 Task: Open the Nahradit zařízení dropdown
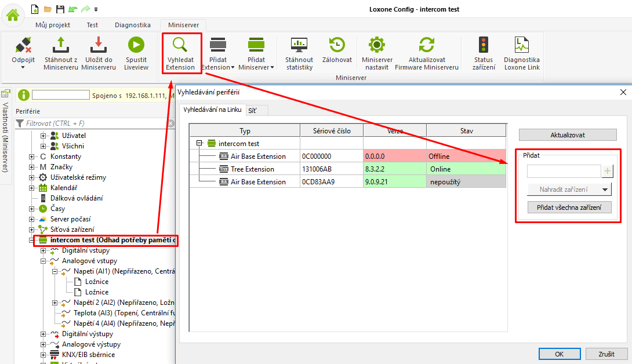569,190
